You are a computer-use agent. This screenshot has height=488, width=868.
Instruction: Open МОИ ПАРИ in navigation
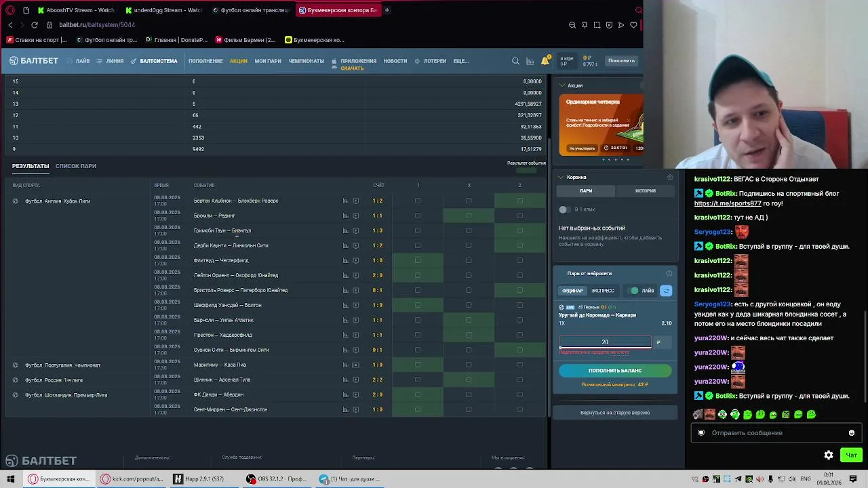(268, 61)
